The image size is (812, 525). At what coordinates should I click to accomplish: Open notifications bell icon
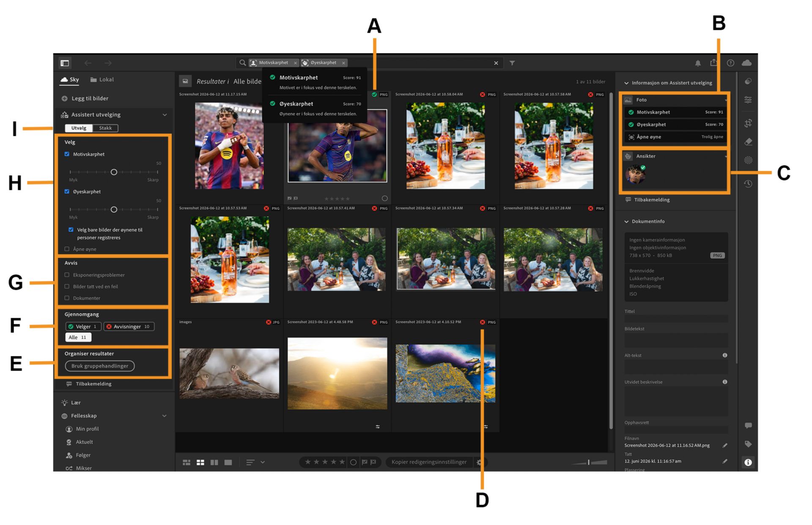click(698, 63)
